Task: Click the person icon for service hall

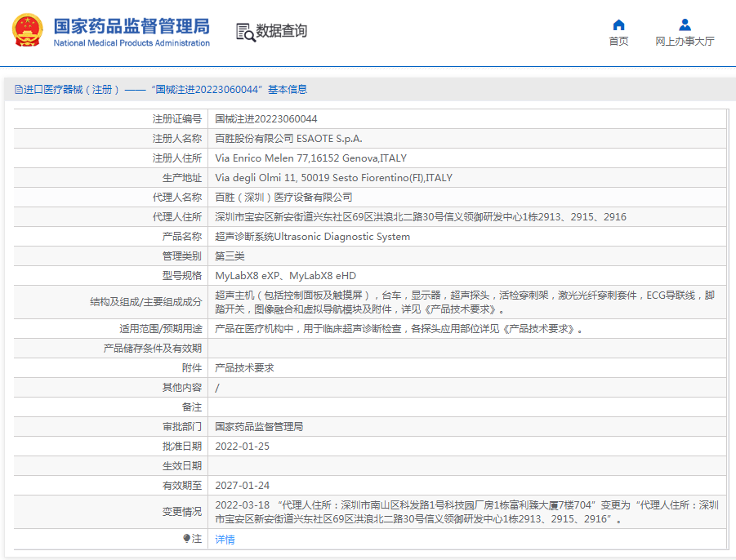Action: [x=685, y=24]
